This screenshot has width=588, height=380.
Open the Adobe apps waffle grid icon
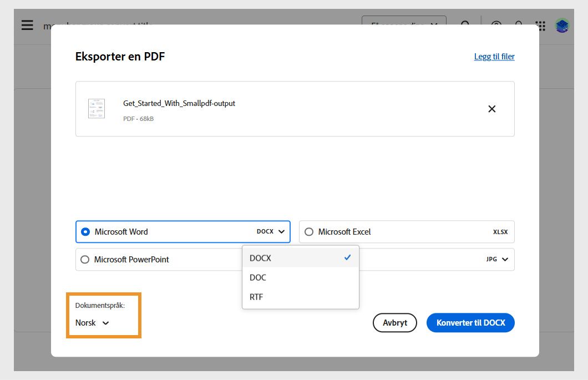pos(540,25)
